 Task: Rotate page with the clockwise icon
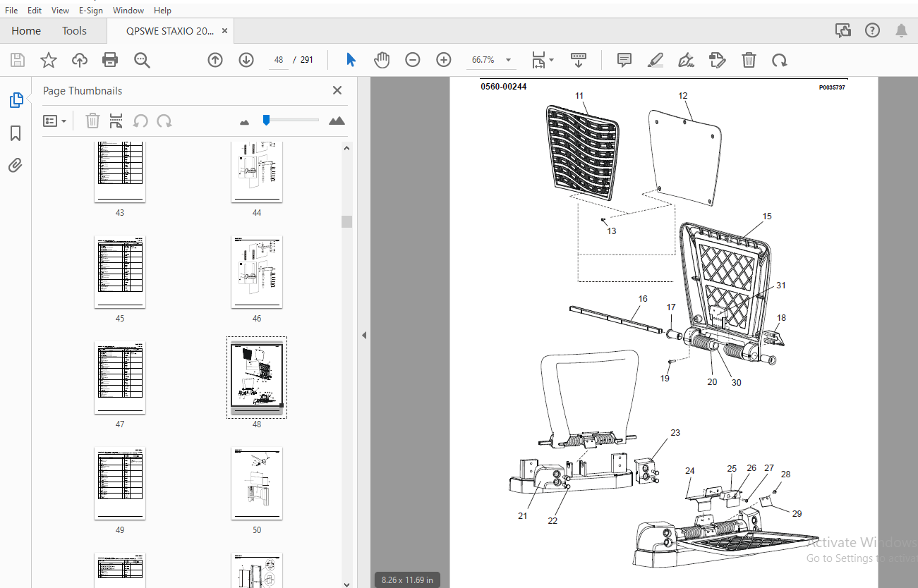[x=780, y=60]
